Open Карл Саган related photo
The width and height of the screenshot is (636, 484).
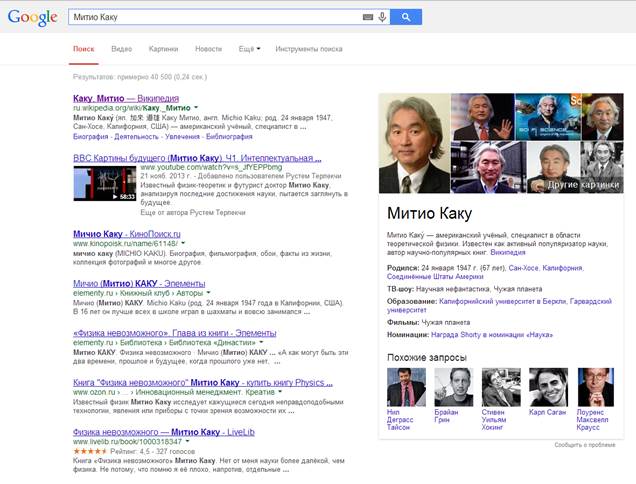pyautogui.click(x=548, y=387)
